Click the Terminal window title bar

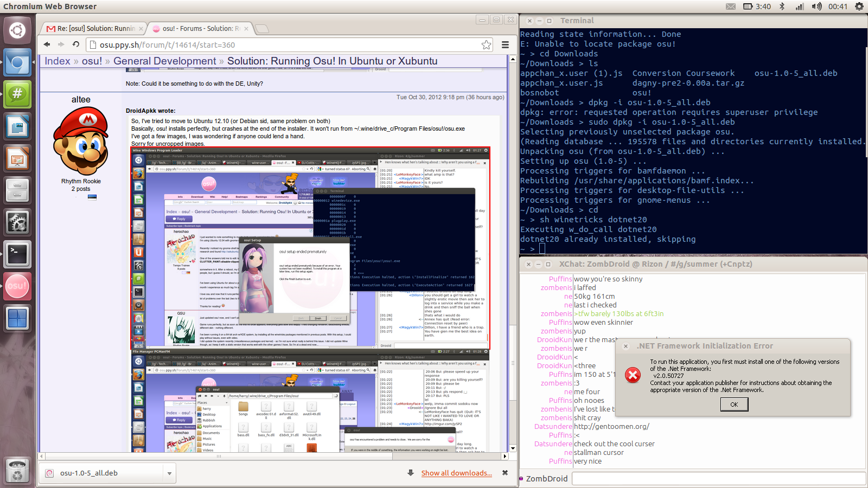(x=693, y=21)
